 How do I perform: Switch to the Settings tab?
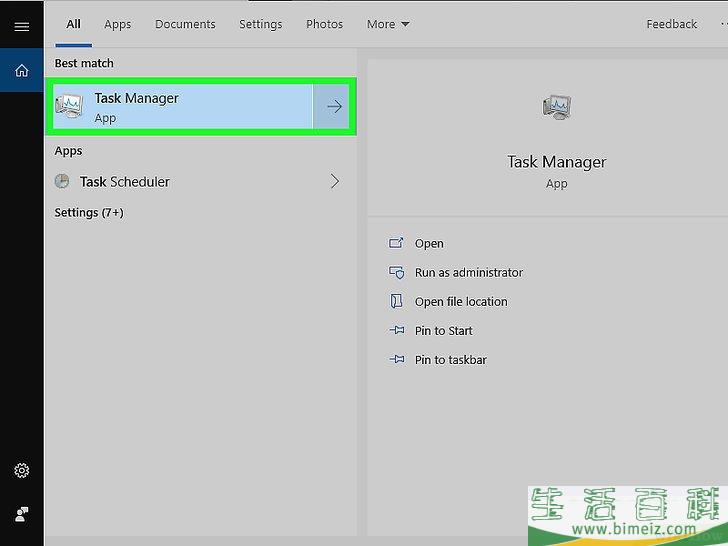(x=260, y=24)
